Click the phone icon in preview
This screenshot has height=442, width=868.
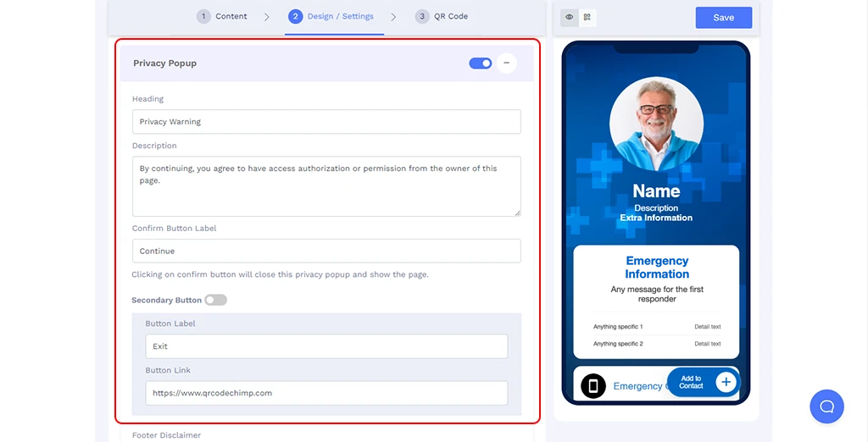(593, 386)
